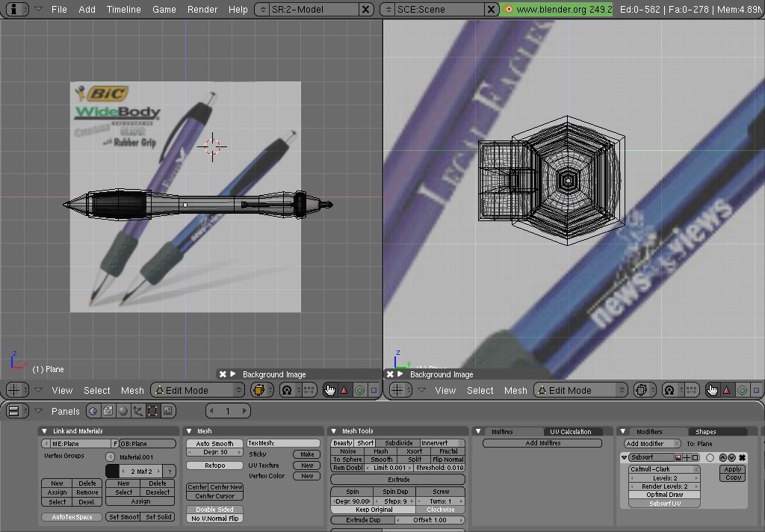Toggle move object centers only in left viewport
The image size is (765, 532).
(x=309, y=390)
